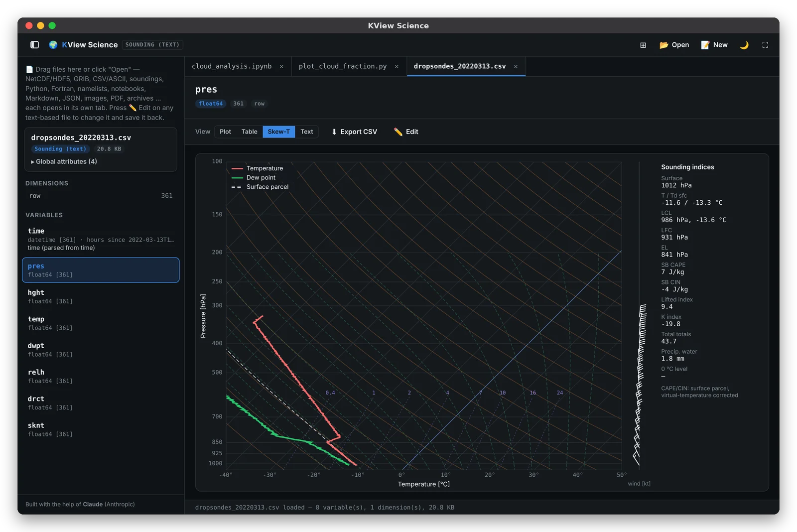Switch to Plot view
The width and height of the screenshot is (797, 532).
[x=225, y=132]
